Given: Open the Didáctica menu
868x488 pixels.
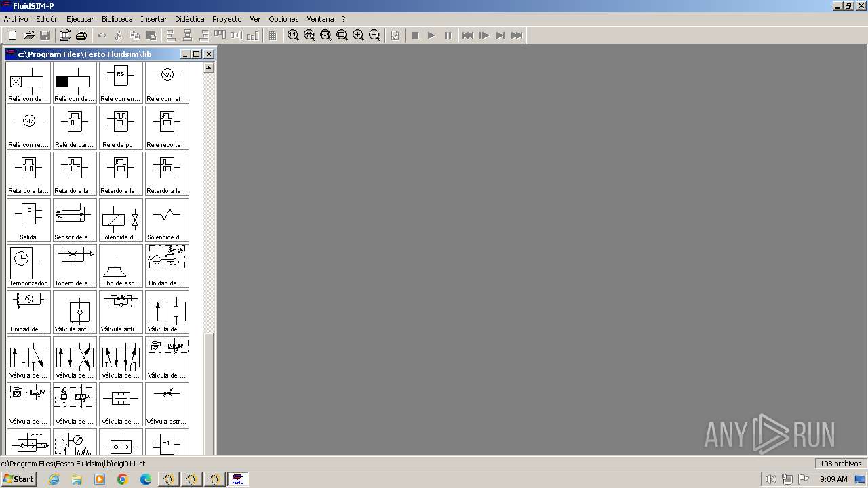Looking at the screenshot, I should tap(189, 19).
